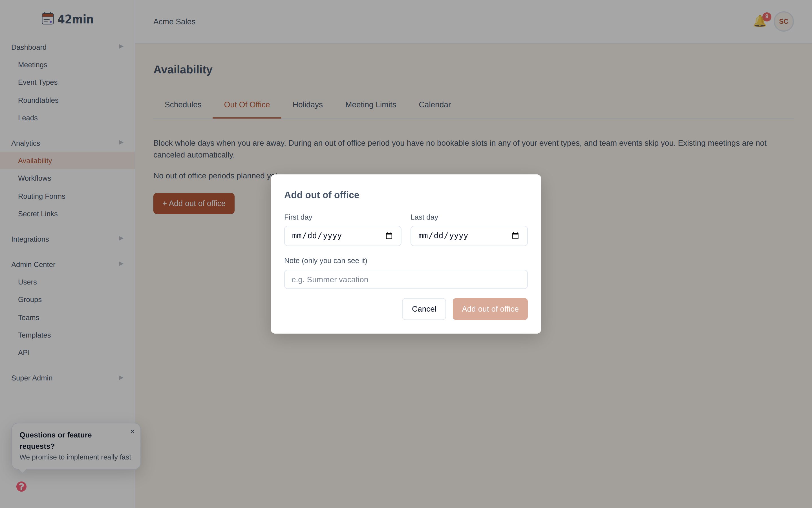Click the red help question mark icon

[21, 487]
